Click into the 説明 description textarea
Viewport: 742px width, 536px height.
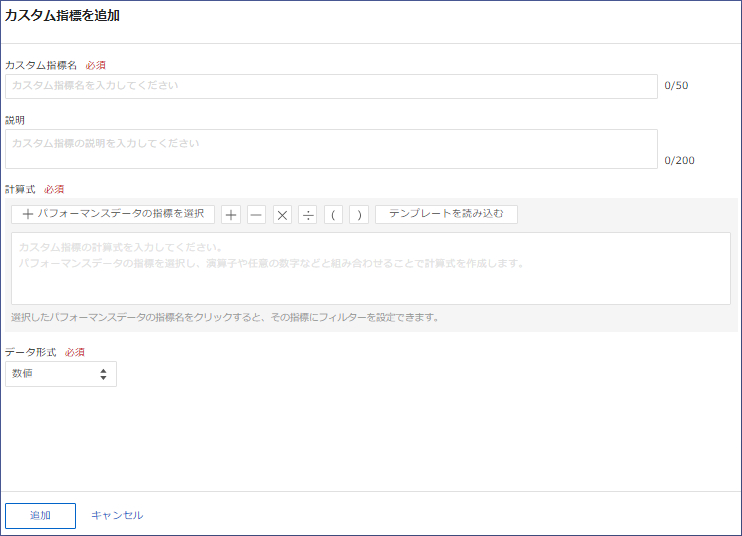pyautogui.click(x=331, y=149)
